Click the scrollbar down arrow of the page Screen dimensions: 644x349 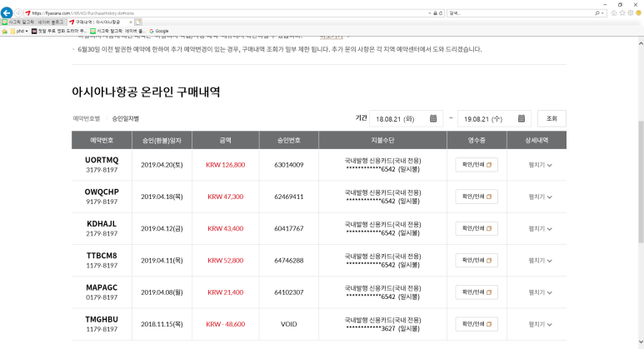click(x=641, y=342)
